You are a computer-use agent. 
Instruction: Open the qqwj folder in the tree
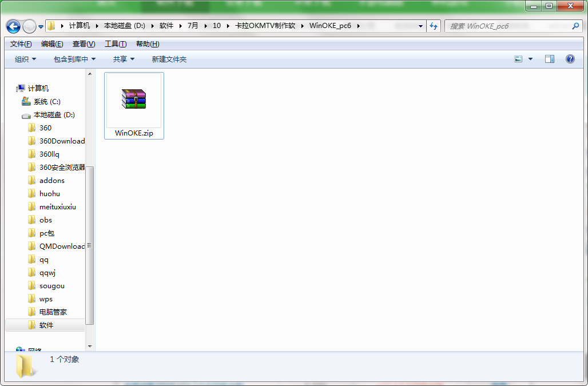[47, 273]
